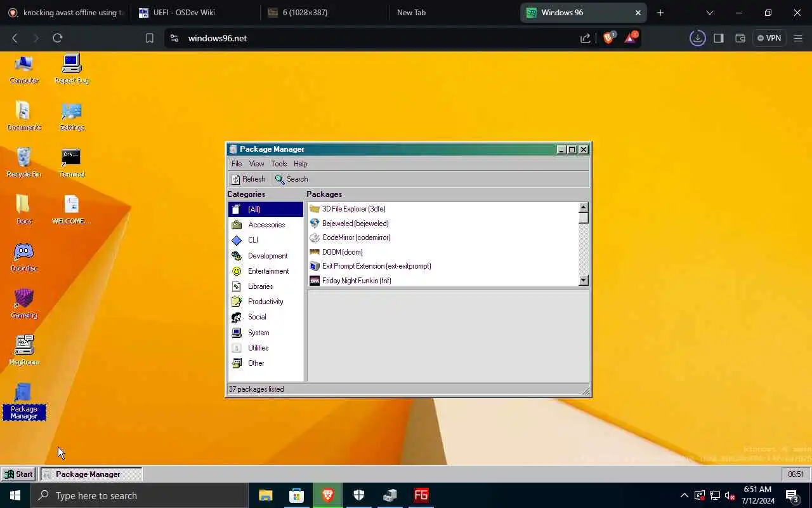Click the Search toolbar button
The height and width of the screenshot is (508, 812).
tap(291, 179)
